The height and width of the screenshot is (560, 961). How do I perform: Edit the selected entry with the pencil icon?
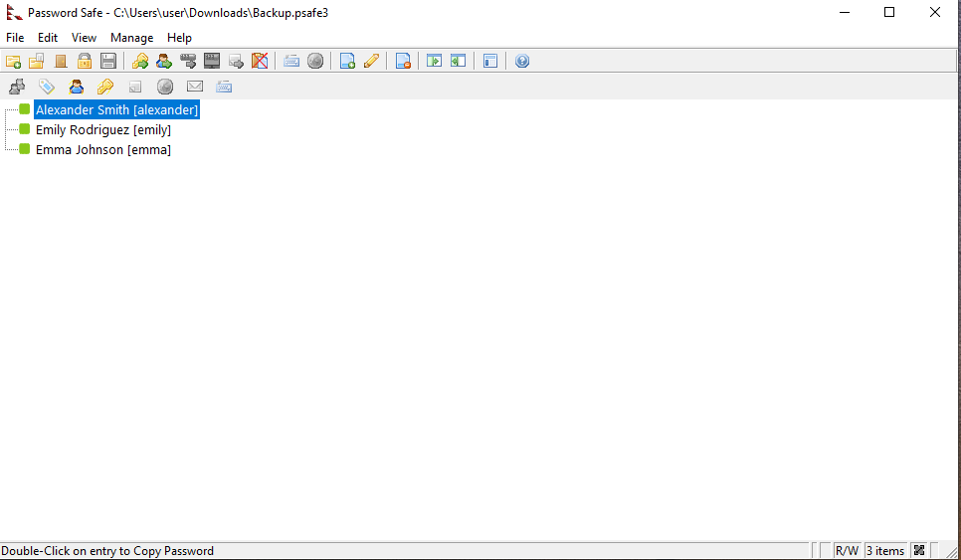pos(371,62)
